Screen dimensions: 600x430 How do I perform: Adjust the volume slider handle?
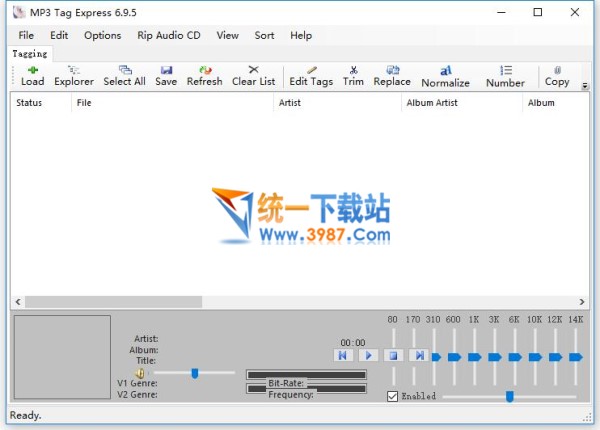[195, 373]
